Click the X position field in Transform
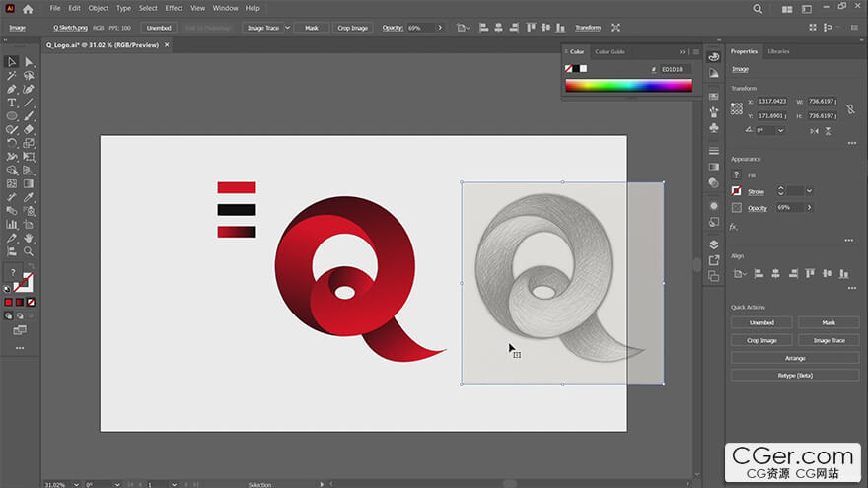 point(772,102)
